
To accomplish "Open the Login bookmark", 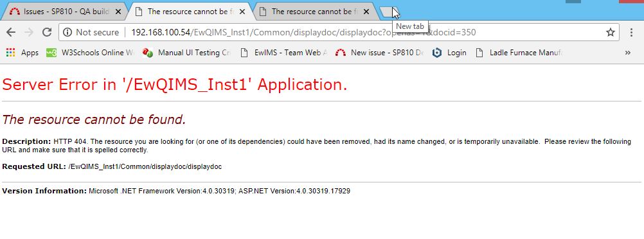I will [x=449, y=53].
